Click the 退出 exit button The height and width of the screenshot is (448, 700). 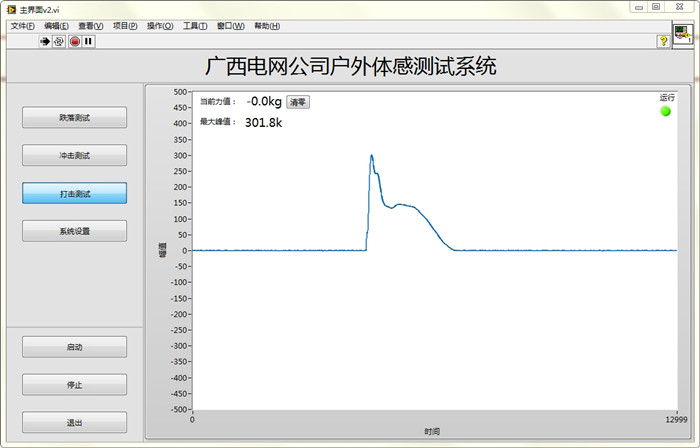tap(75, 422)
